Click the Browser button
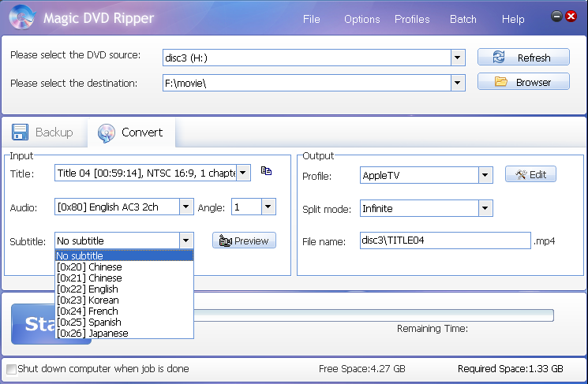Screen dimensions: 588x384 pos(523,82)
